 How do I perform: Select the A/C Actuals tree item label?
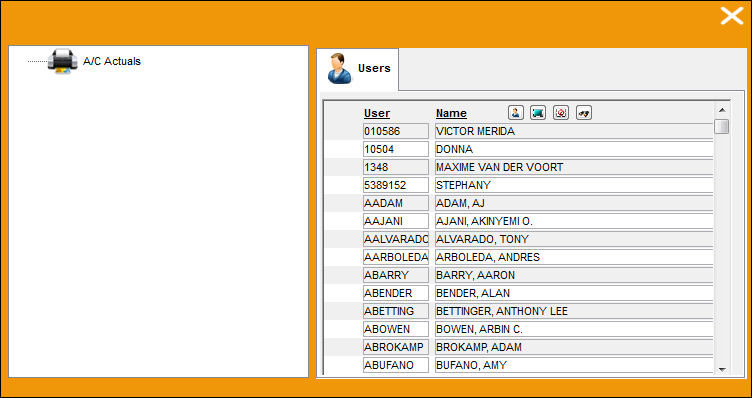point(112,61)
